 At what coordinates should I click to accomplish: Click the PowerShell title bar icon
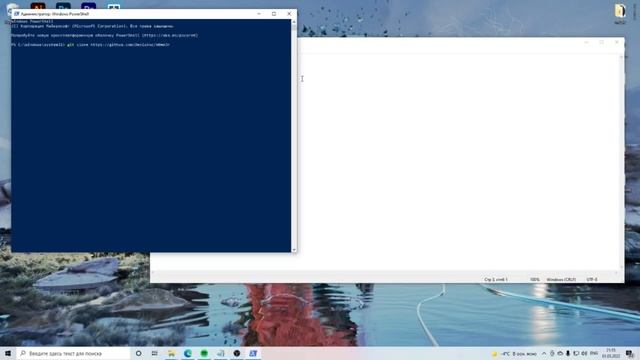16,14
